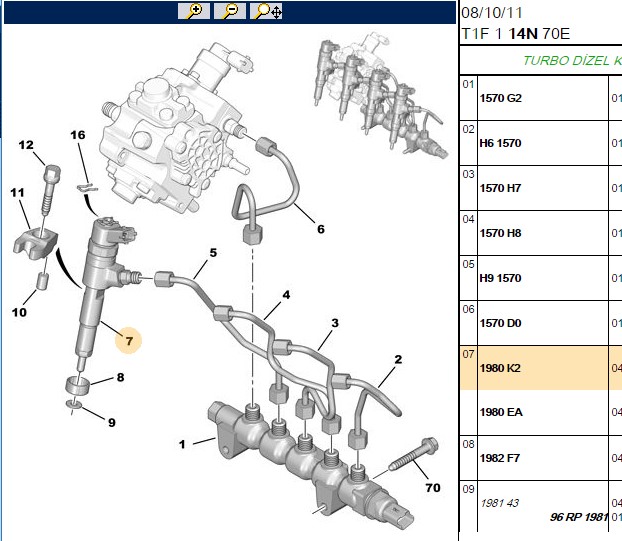Click highlighted row index 07

(x=468, y=354)
